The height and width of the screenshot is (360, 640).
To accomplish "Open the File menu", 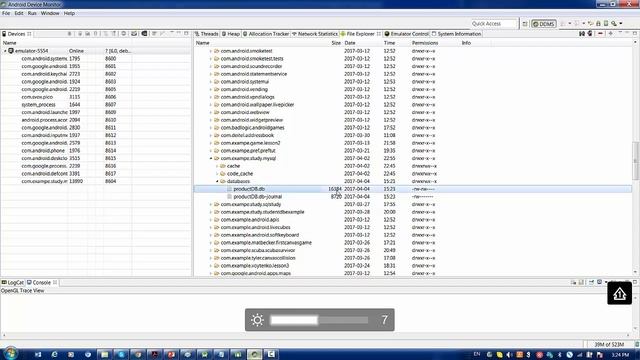I will tap(6, 13).
